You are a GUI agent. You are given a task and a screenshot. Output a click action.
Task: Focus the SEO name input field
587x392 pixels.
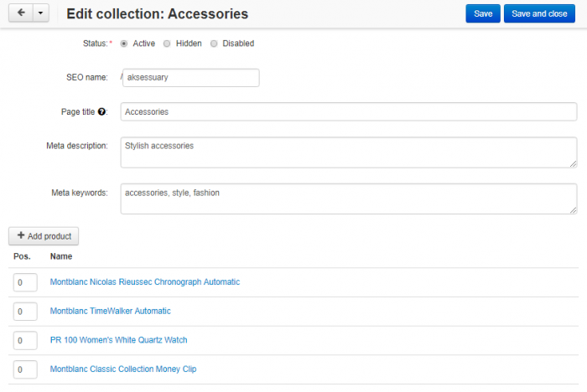pos(191,78)
